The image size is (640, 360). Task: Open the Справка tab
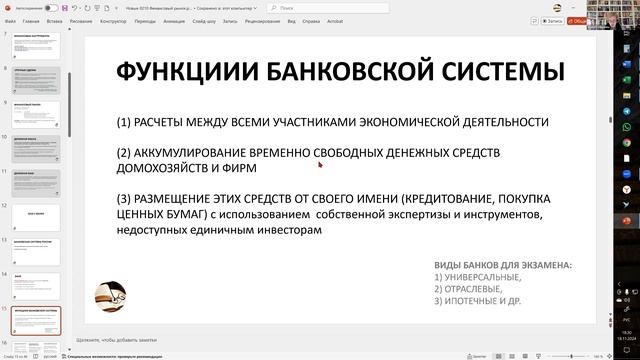tap(311, 21)
